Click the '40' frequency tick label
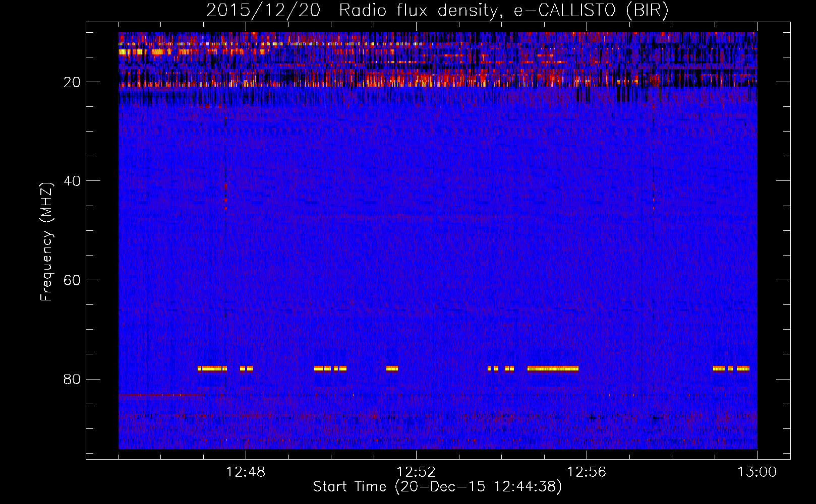 73,181
